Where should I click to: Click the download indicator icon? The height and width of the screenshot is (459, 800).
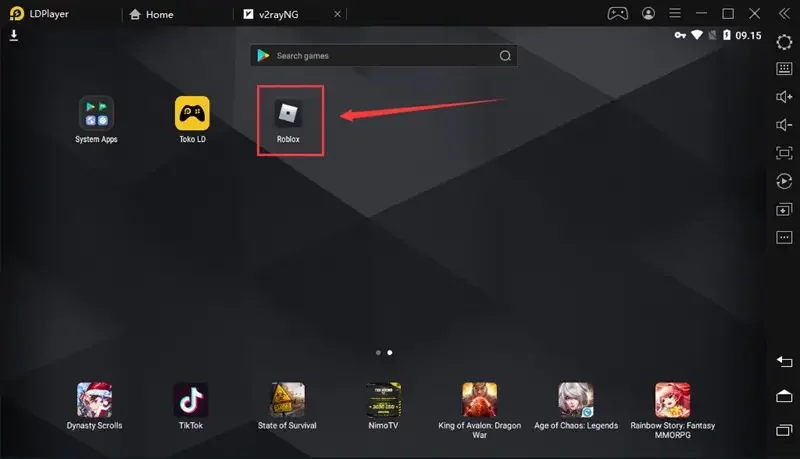coord(14,35)
